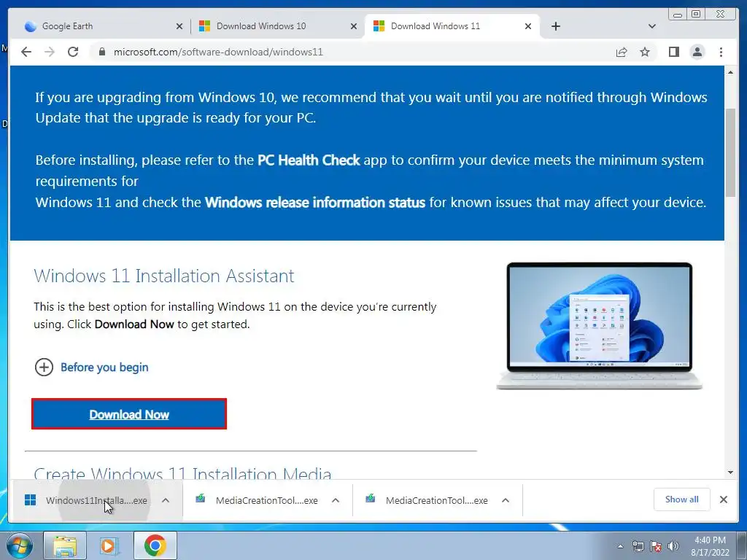Share this page using the share icon
The height and width of the screenshot is (560, 747).
622,52
